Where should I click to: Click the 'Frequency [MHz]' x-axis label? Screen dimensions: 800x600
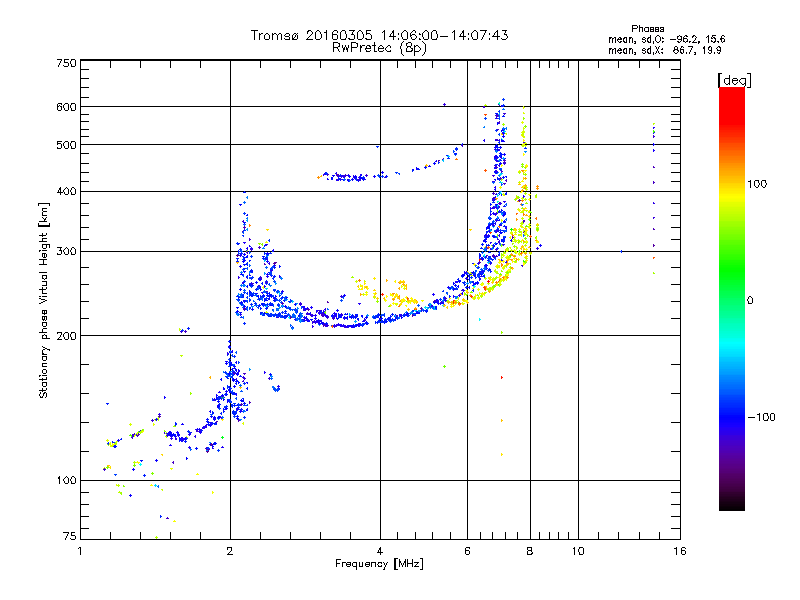tap(379, 564)
